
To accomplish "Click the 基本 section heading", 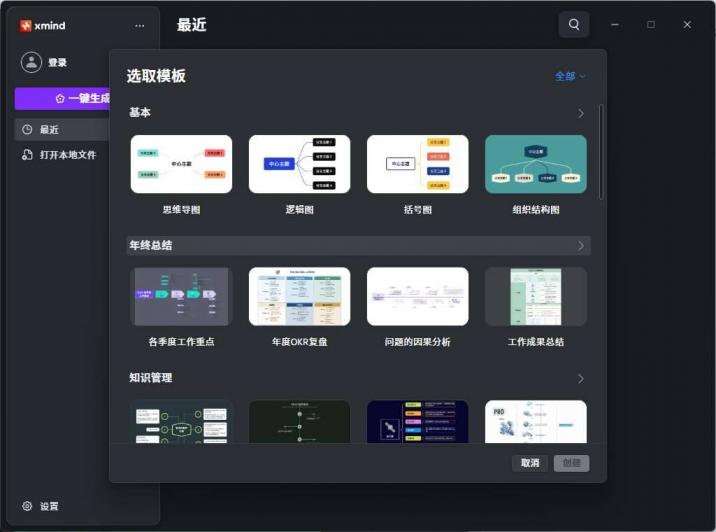I will pyautogui.click(x=140, y=113).
